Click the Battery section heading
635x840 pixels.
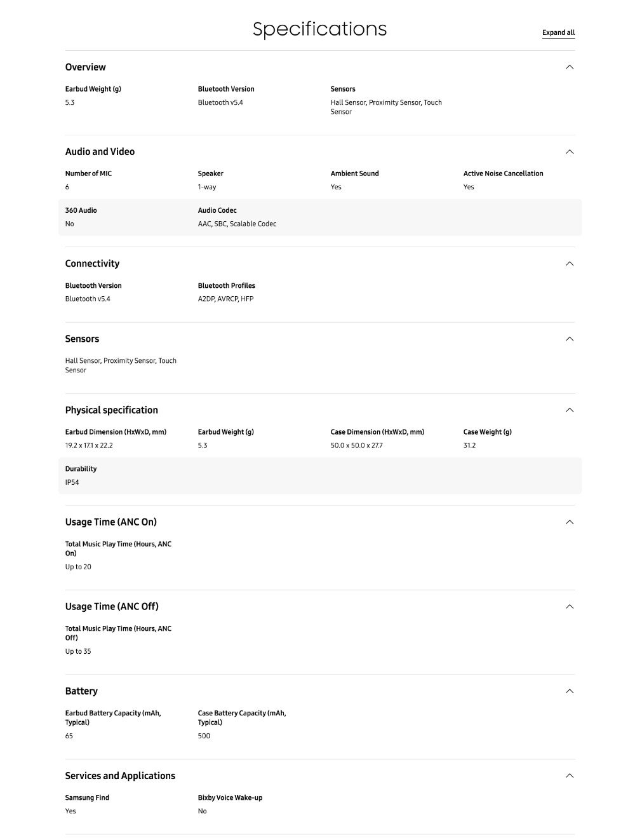click(x=81, y=691)
